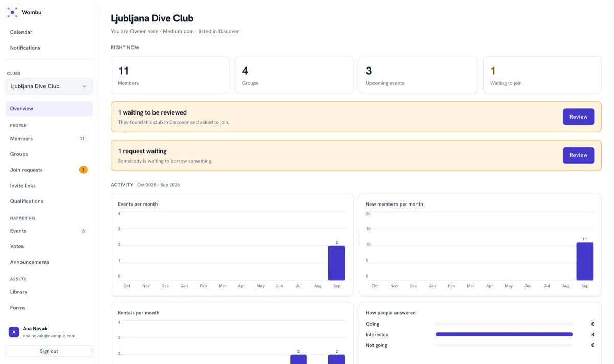614x364 pixels.
Task: Open Join requests in the sidebar
Action: pos(49,170)
